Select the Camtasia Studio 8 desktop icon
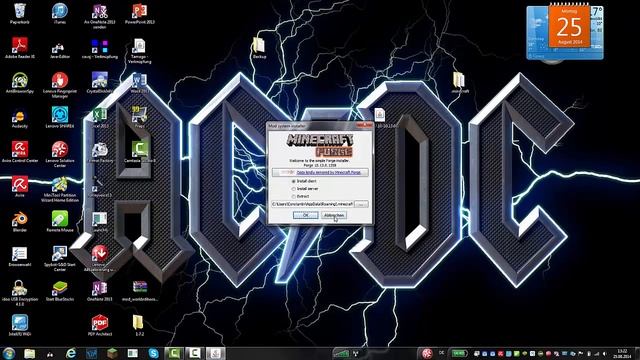Screen dimensions: 640x360 (140, 152)
